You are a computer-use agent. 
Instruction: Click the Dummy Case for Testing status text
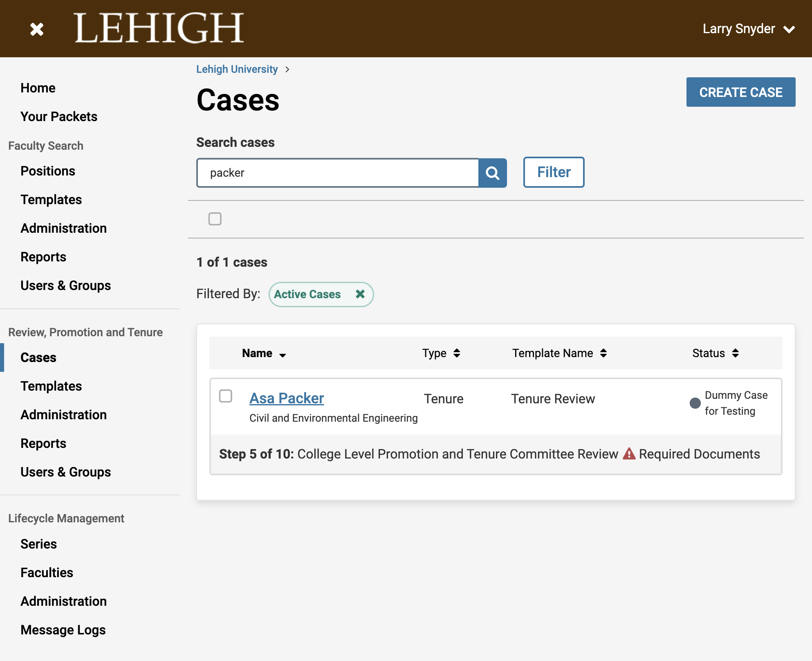(x=736, y=403)
